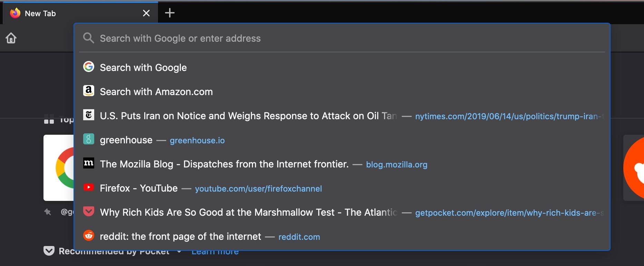Click the New York Times favicon
The height and width of the screenshot is (266, 644).
point(89,115)
